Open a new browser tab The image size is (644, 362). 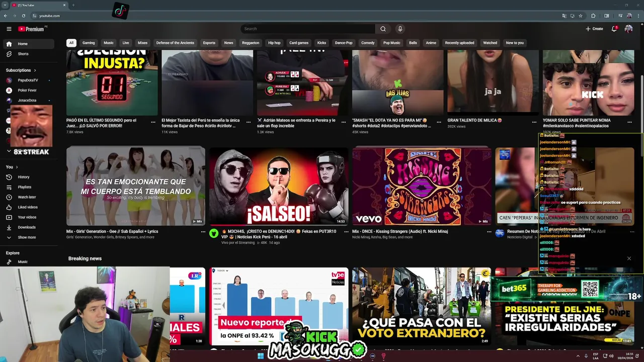(73, 5)
